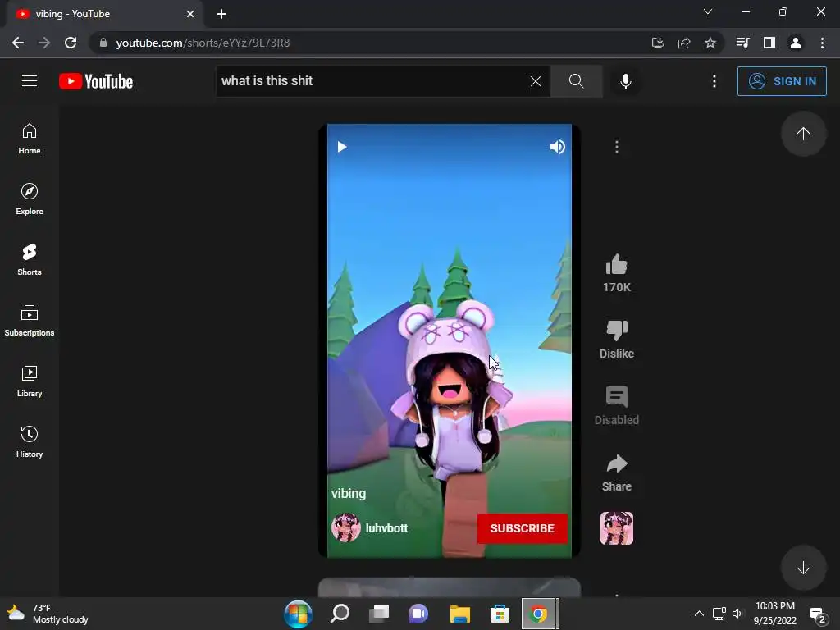Click the SIGN IN button

click(x=782, y=81)
